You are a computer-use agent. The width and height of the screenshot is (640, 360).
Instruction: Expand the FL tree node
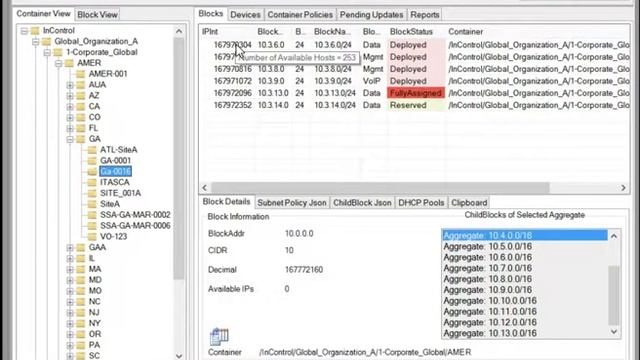click(x=70, y=129)
